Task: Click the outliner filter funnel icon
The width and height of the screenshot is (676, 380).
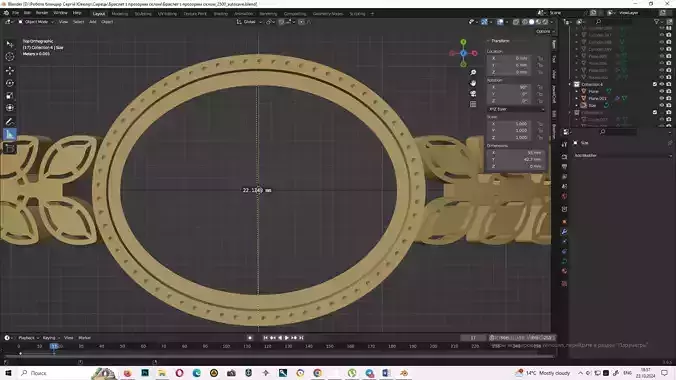Action: point(657,22)
